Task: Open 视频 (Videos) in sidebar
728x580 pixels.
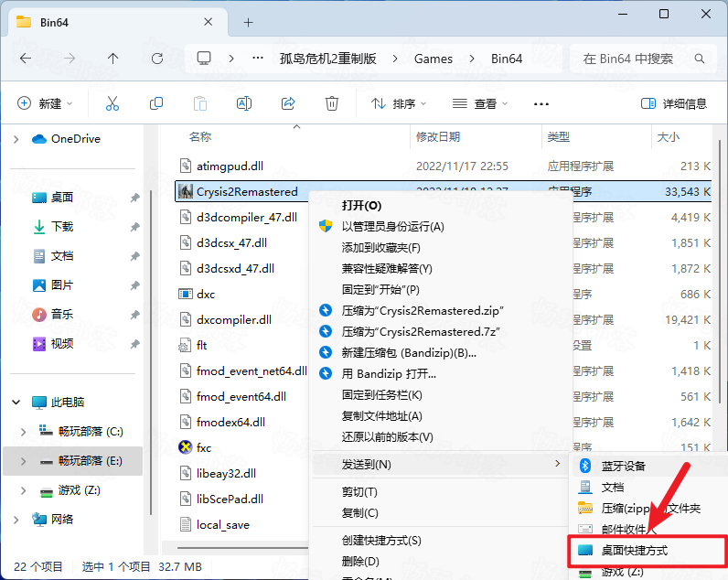Action: pyautogui.click(x=62, y=344)
